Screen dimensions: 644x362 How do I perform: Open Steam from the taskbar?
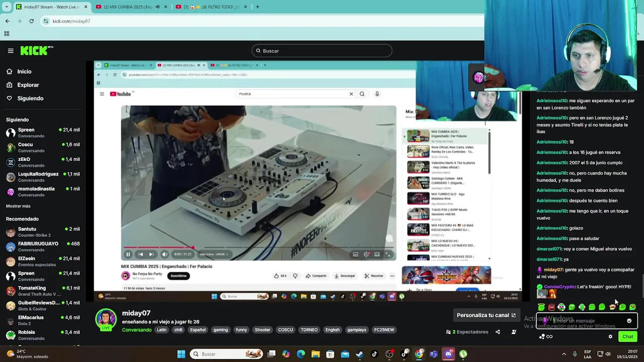(x=359, y=354)
